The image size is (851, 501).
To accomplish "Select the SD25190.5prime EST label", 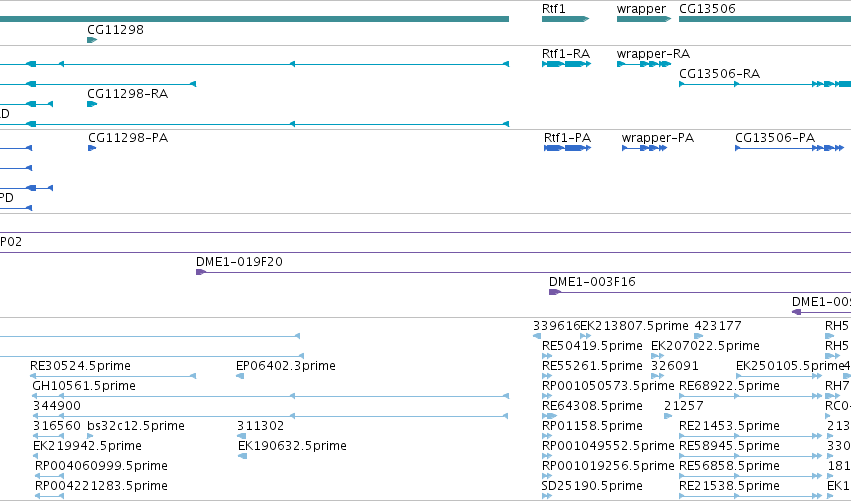I will (x=592, y=487).
